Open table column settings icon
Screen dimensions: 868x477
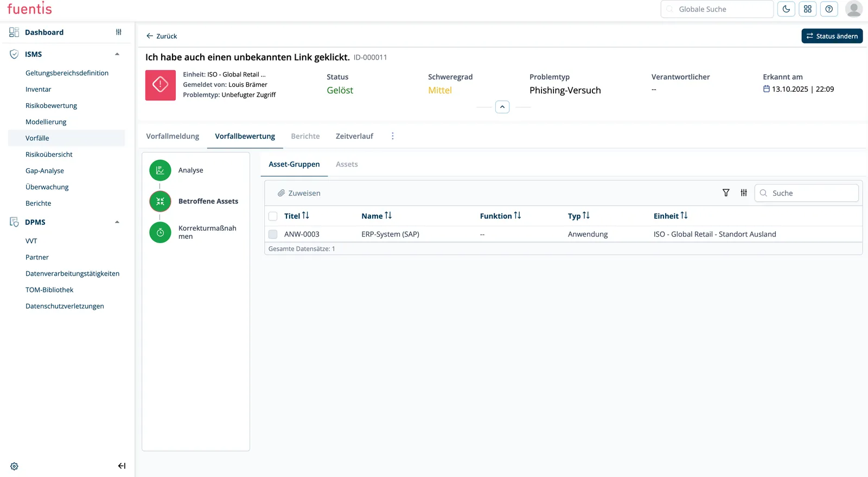[x=744, y=193]
